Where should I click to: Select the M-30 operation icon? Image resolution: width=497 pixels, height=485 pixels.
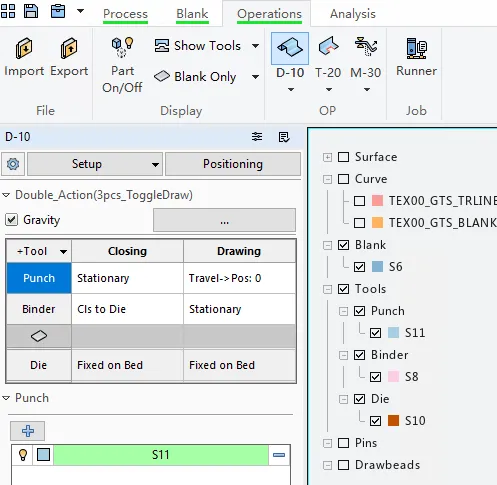366,47
